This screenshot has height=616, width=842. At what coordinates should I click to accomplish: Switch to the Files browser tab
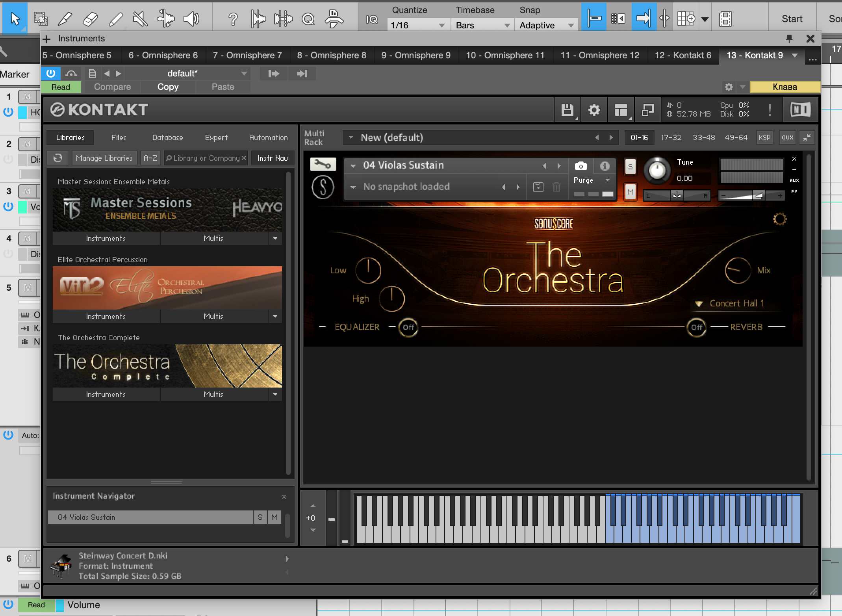119,137
